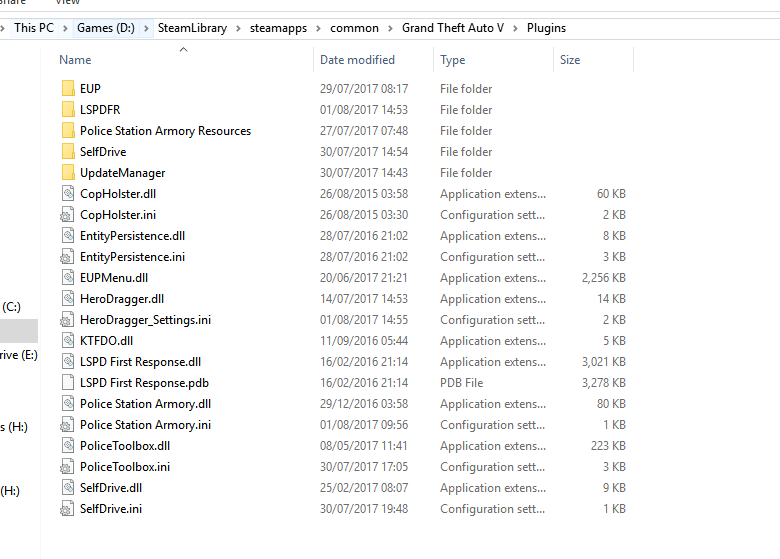Click the SelfDrive.dll file icon

[68, 487]
